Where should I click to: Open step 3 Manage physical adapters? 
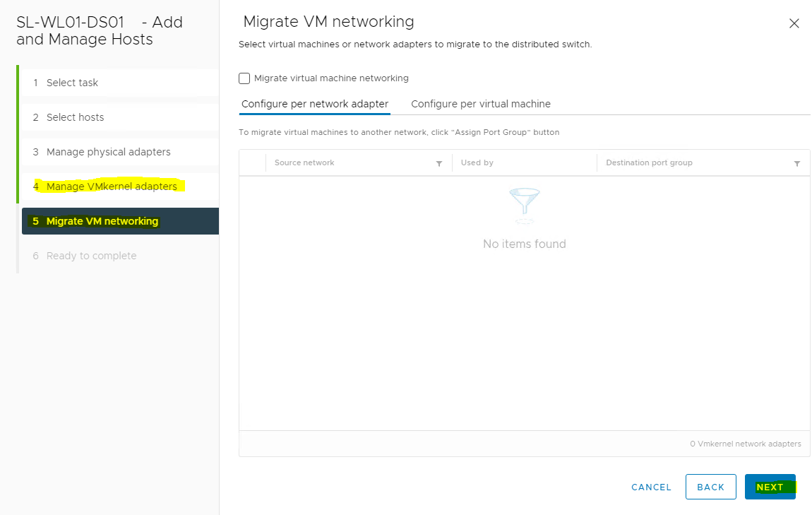tap(120, 152)
